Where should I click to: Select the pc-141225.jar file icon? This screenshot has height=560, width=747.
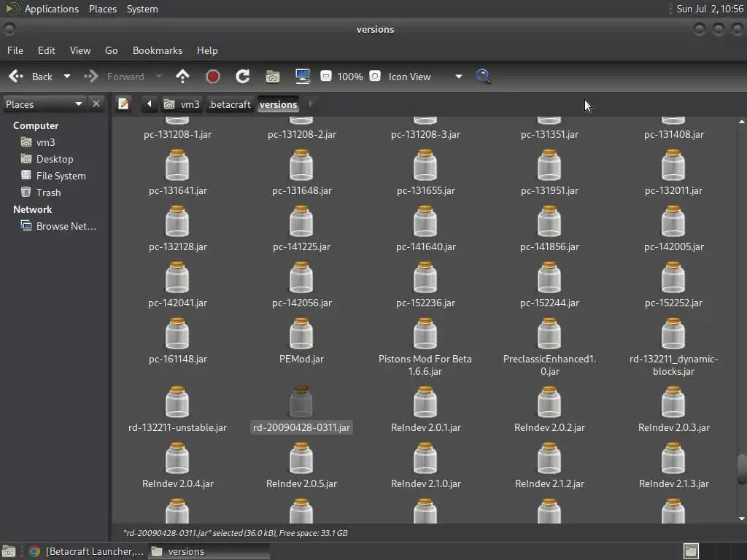[301, 222]
